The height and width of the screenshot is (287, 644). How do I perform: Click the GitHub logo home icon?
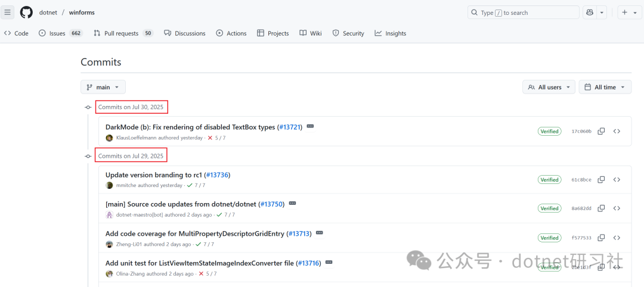pos(26,13)
